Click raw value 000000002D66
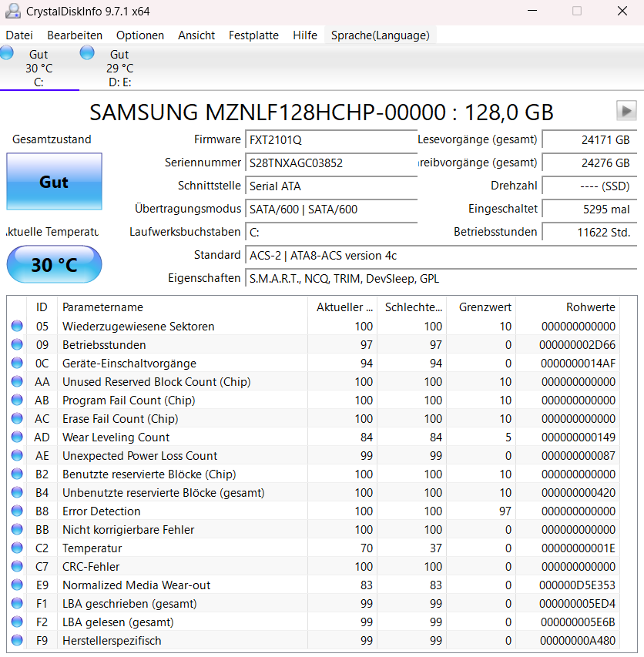 [577, 345]
